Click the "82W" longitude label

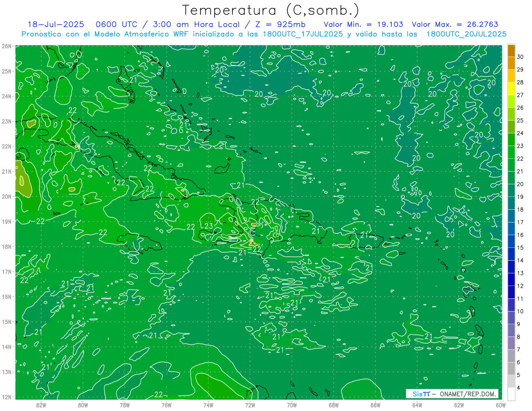41,405
